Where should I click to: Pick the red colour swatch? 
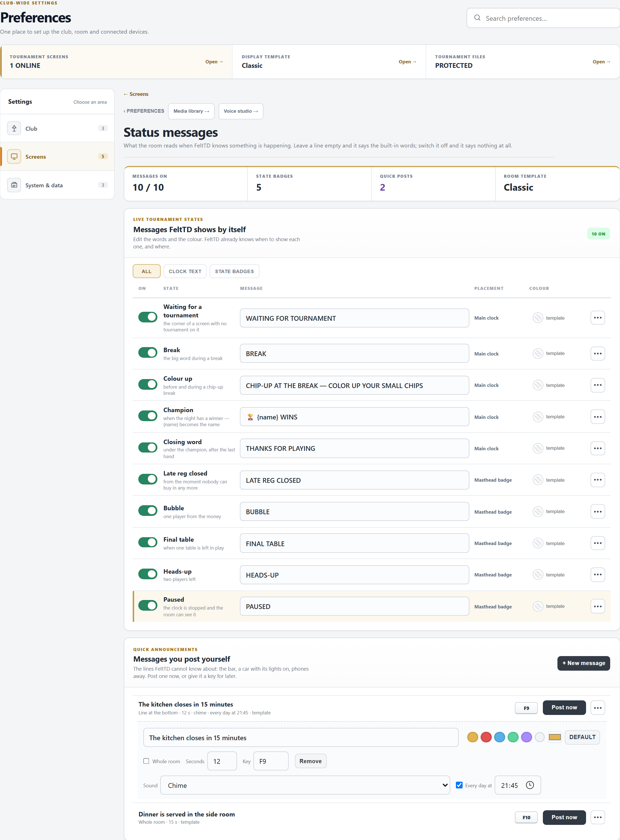pyautogui.click(x=486, y=737)
